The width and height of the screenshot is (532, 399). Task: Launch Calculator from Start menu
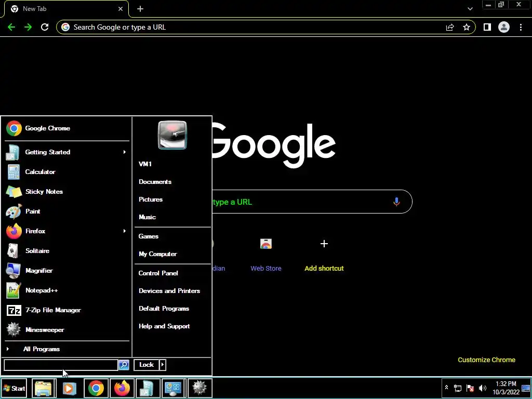click(x=67, y=171)
